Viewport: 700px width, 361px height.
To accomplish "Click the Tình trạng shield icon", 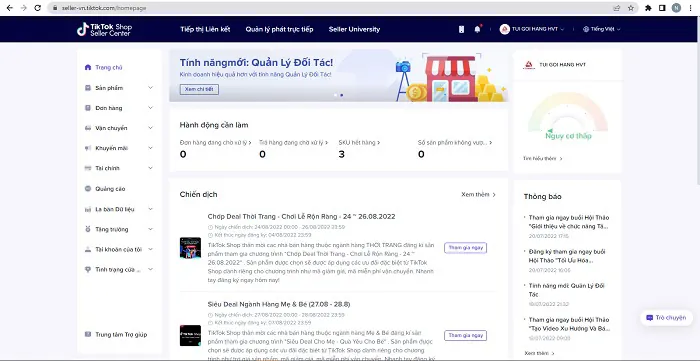I will 88,270.
